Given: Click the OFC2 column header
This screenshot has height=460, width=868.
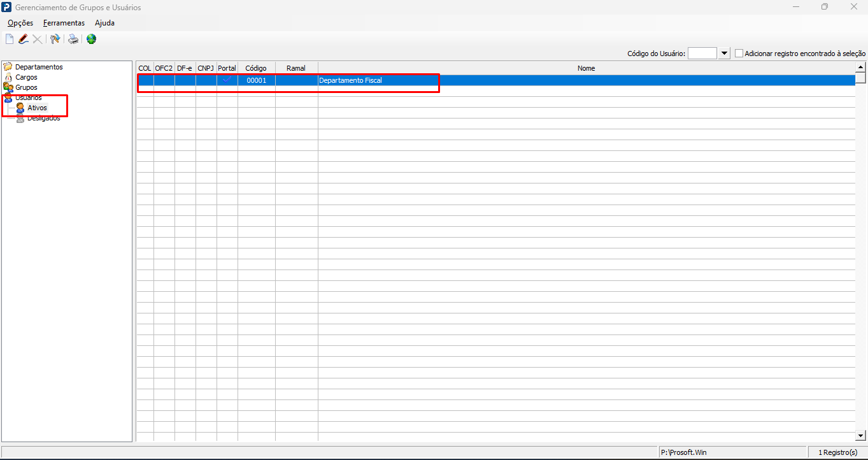Looking at the screenshot, I should pos(164,68).
